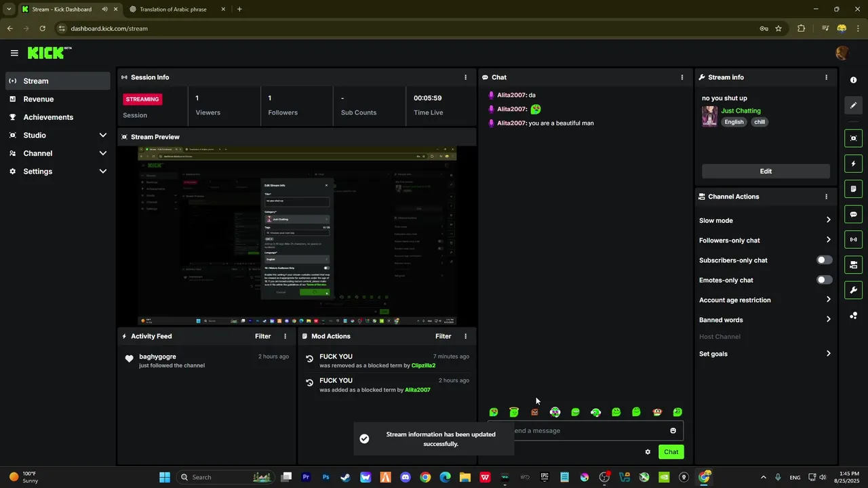This screenshot has height=488, width=868.
Task: Insert the orange angry emote
Action: pos(534,412)
